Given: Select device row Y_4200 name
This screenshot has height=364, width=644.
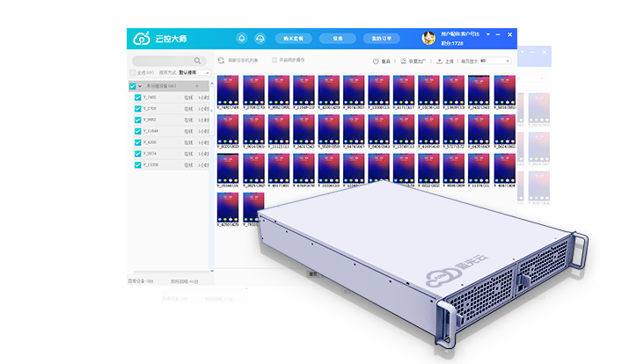Looking at the screenshot, I should point(150,142).
